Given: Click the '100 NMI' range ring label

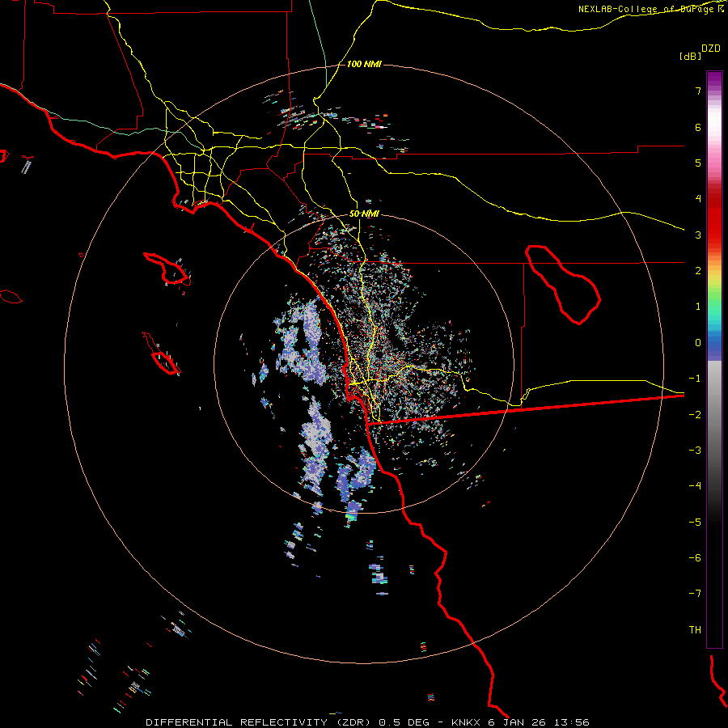Looking at the screenshot, I should click(x=364, y=64).
